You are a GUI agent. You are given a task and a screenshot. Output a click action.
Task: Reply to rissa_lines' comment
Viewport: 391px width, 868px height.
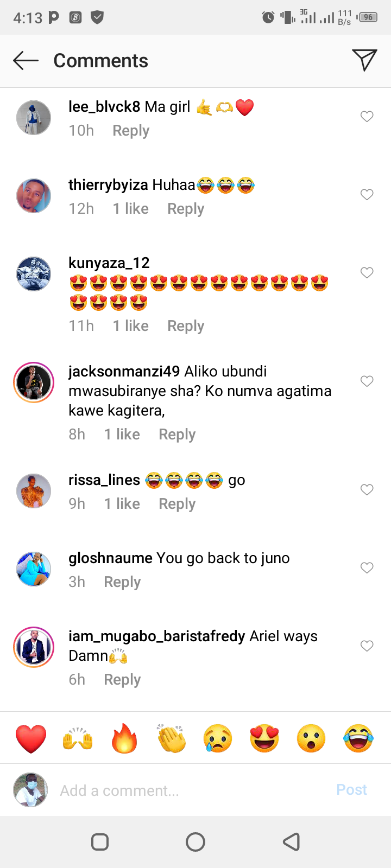point(177,504)
